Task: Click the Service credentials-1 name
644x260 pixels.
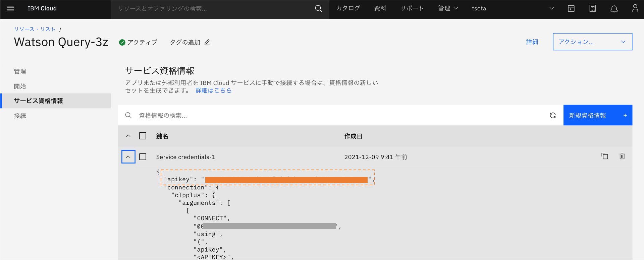Action: click(186, 157)
